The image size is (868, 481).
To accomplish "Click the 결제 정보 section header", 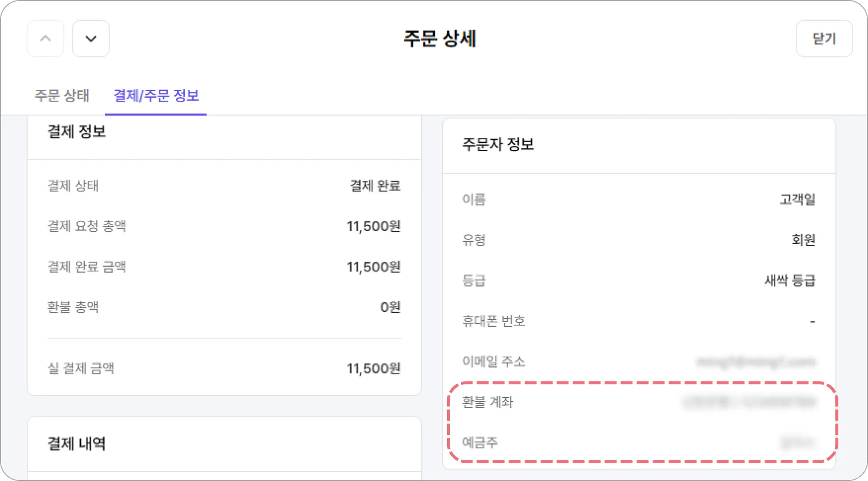I will click(x=77, y=132).
